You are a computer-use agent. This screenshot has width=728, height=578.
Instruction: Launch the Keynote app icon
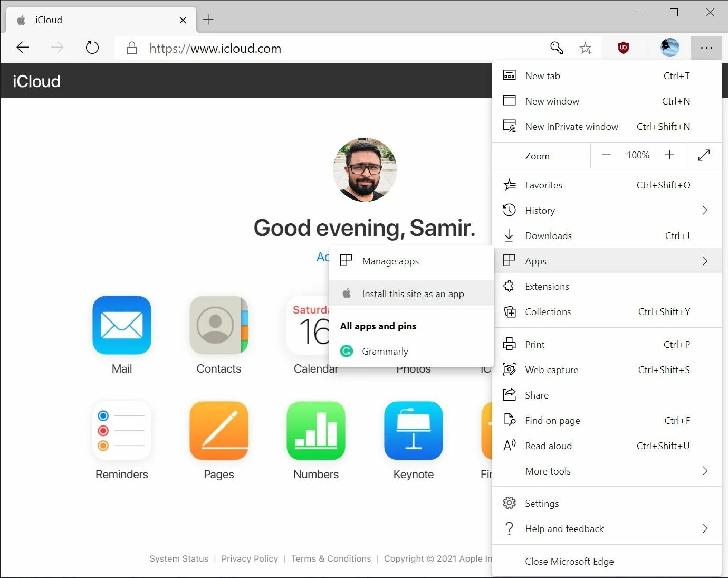[x=414, y=431]
